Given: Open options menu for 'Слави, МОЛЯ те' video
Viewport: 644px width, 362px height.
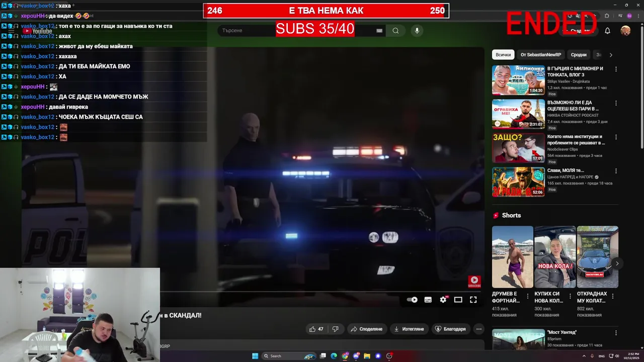Looking at the screenshot, I should click(x=616, y=171).
